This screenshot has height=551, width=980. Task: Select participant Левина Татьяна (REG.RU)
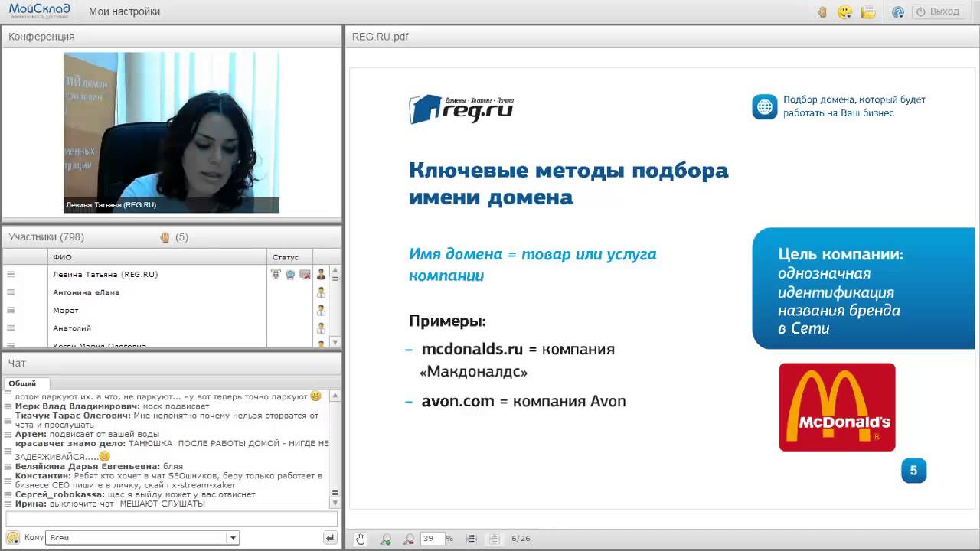click(x=105, y=274)
